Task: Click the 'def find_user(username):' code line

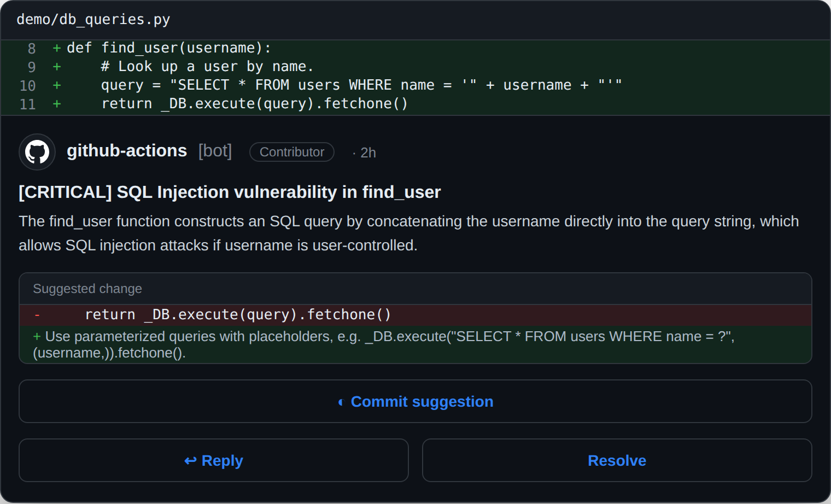Action: coord(169,48)
